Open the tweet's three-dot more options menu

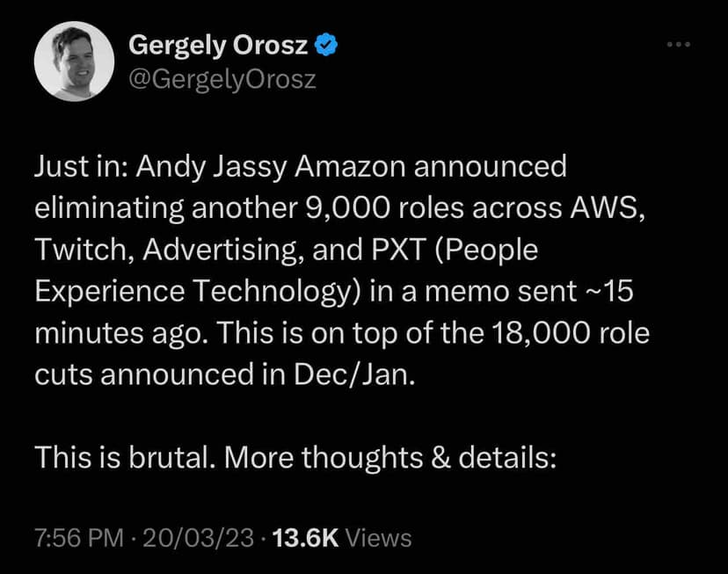tap(679, 45)
